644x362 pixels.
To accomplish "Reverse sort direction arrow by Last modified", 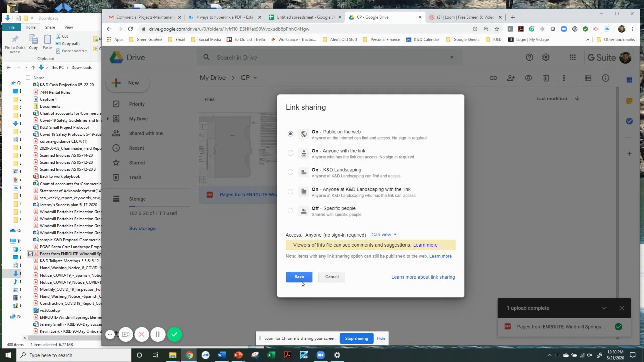I will 577,99.
